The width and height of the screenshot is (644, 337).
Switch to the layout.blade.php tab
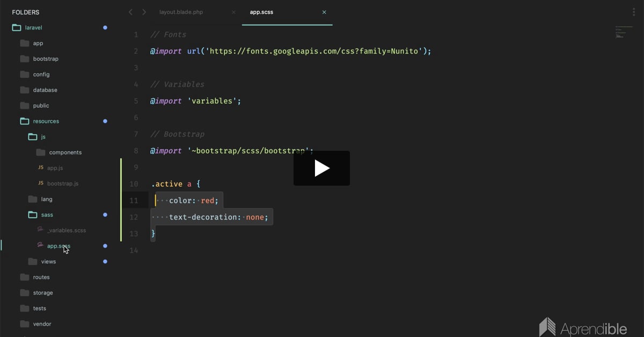pos(181,12)
